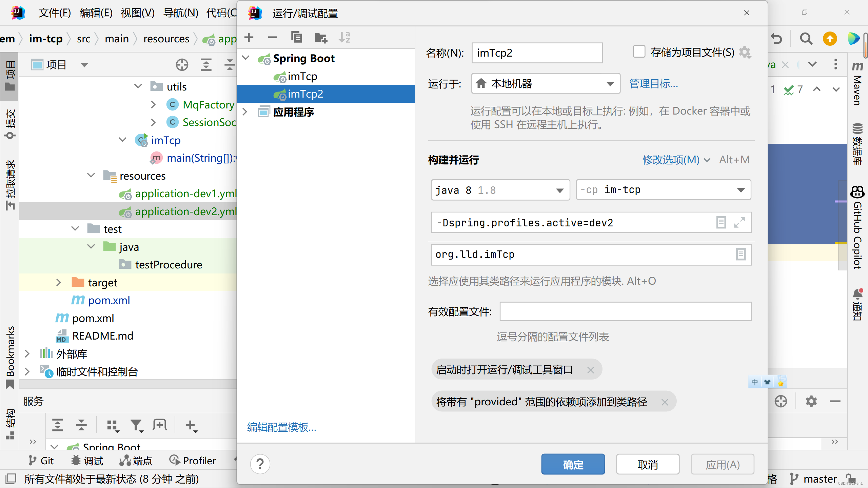Image resolution: width=868 pixels, height=488 pixels.
Task: Click the sort configurations alphabetically icon
Action: coord(344,37)
